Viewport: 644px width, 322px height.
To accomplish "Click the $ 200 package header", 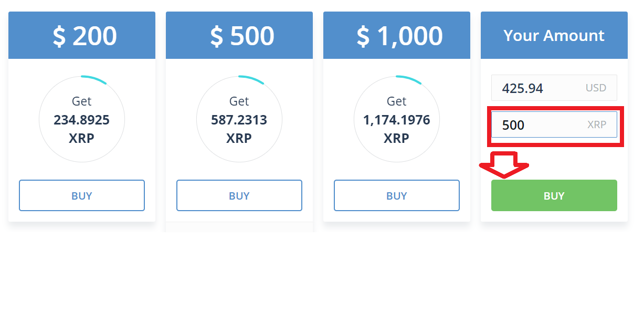I will [x=82, y=35].
